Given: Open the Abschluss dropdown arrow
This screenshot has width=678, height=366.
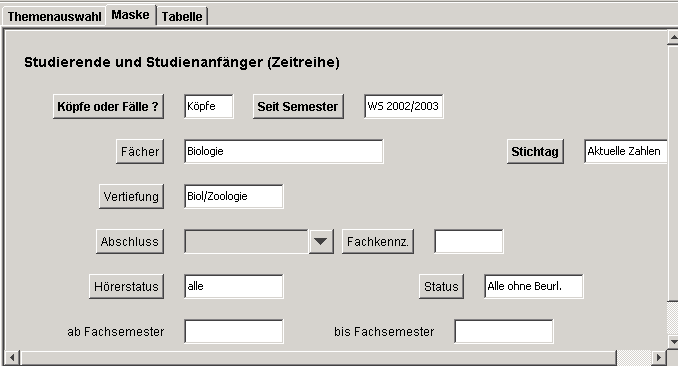Looking at the screenshot, I should point(321,241).
